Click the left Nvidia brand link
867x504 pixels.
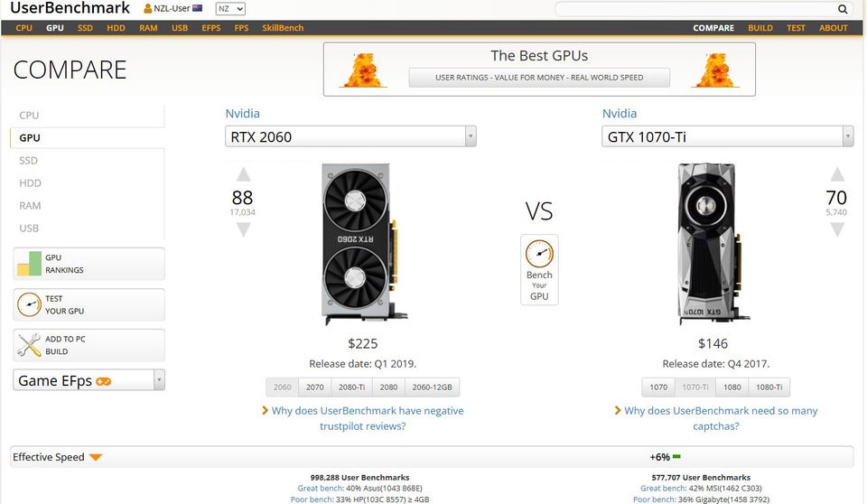242,114
